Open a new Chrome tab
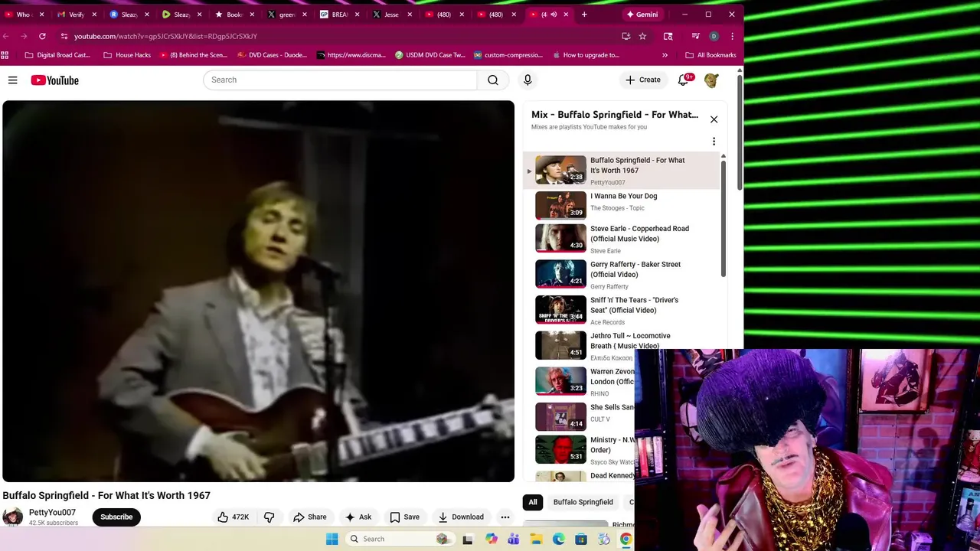The width and height of the screenshot is (980, 551). 584,15
